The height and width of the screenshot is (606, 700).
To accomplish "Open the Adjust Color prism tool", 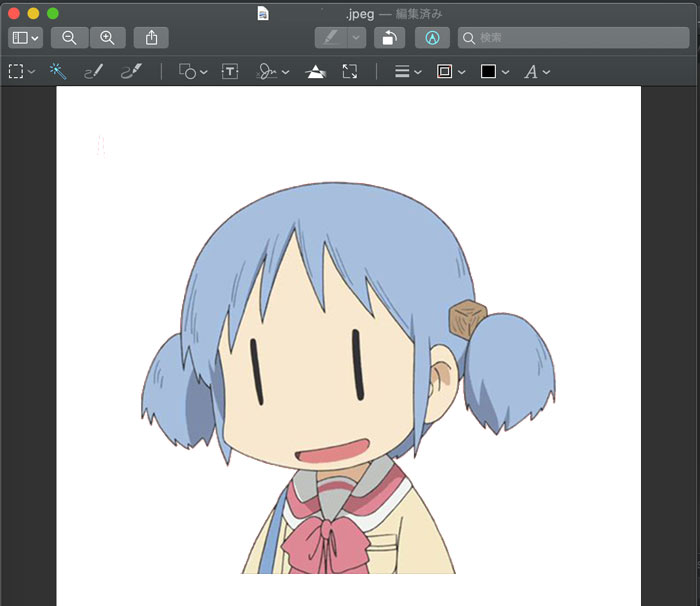I will pos(315,72).
